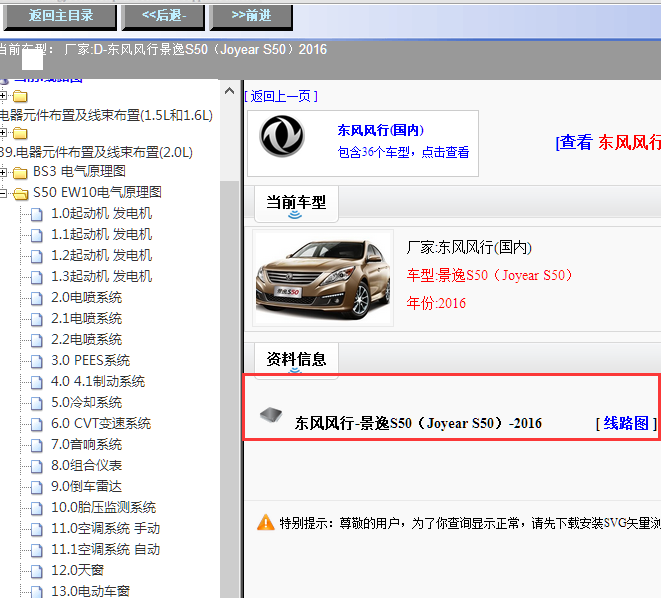Open 1.1起动机 发电机 tree item
The height and width of the screenshot is (598, 661).
(102, 234)
